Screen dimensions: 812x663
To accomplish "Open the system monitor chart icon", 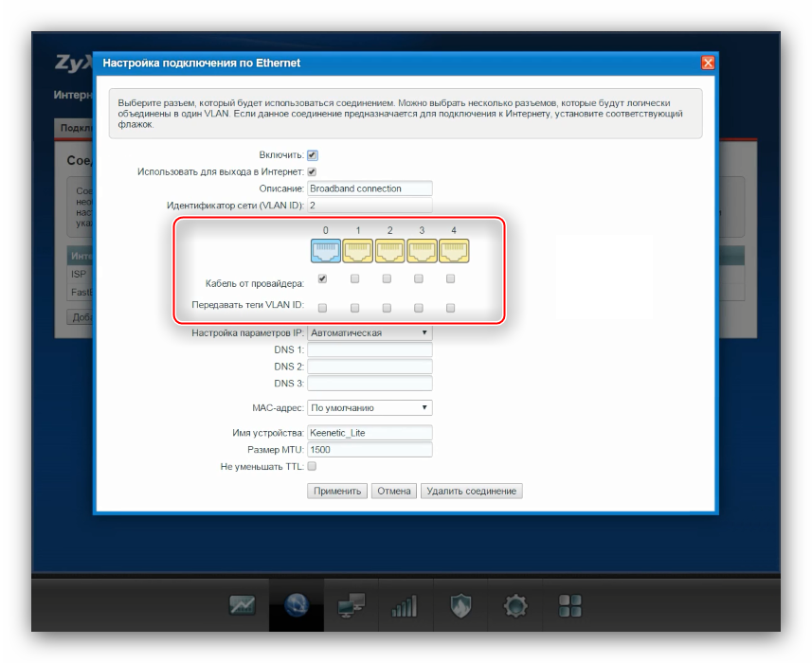I will pyautogui.click(x=242, y=605).
